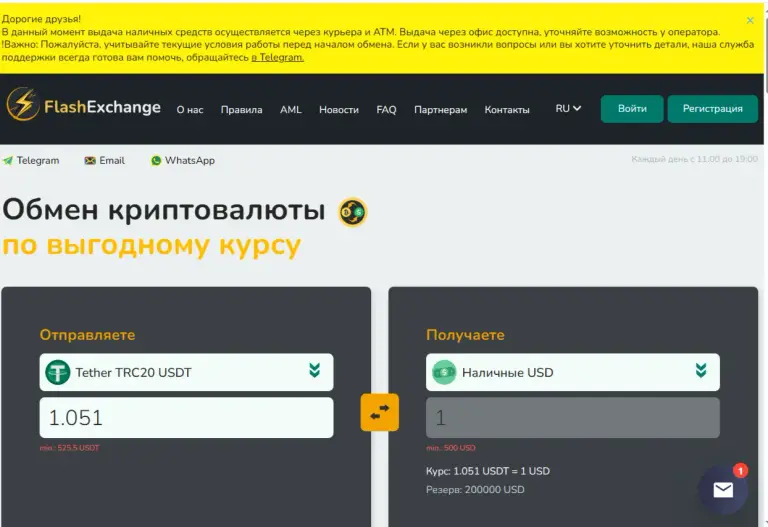Click the min.: 500 USD text
This screenshot has width=768, height=527.
point(451,448)
